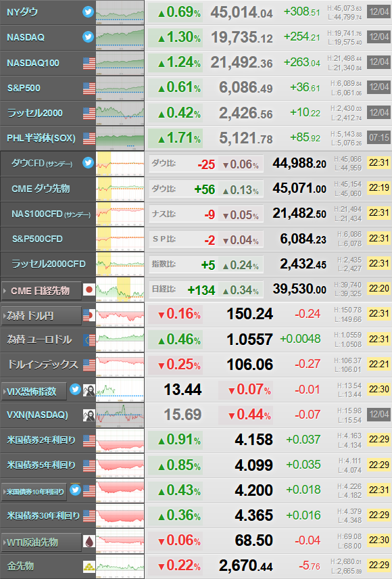Click the VIX value 13.44

coord(182,390)
